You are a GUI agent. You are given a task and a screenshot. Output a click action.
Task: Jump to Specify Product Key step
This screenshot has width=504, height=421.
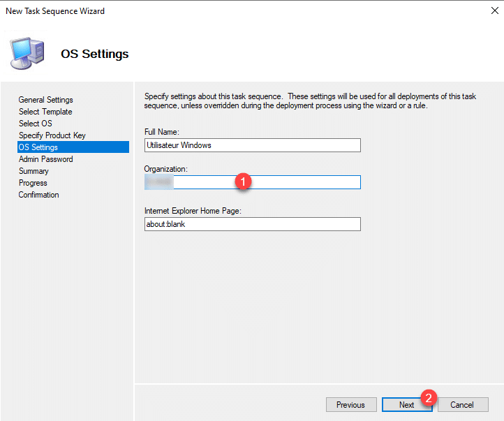click(52, 135)
